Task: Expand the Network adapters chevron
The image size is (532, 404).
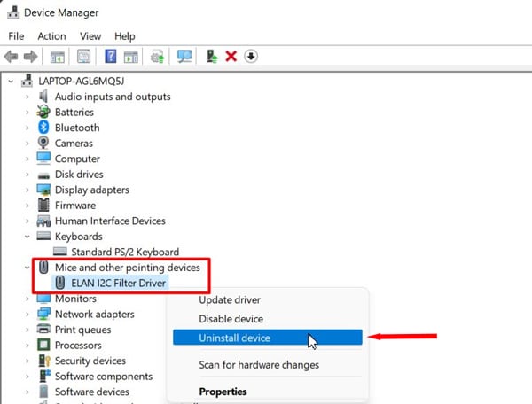Action: (x=27, y=315)
